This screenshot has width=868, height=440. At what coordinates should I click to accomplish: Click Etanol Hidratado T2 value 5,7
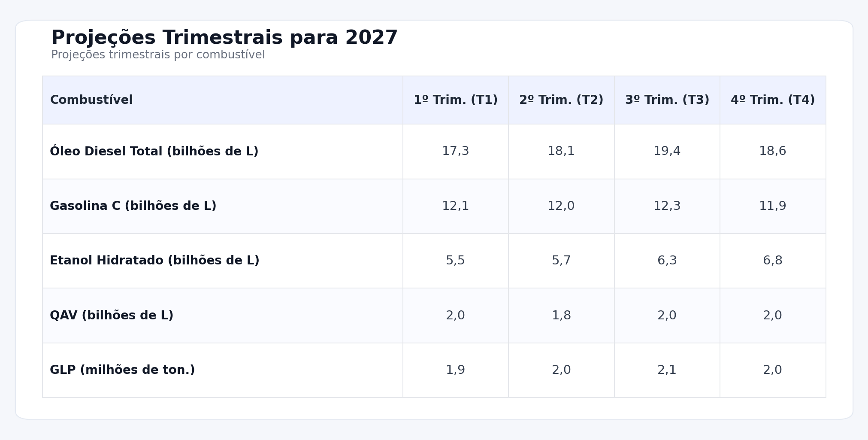coord(561,261)
